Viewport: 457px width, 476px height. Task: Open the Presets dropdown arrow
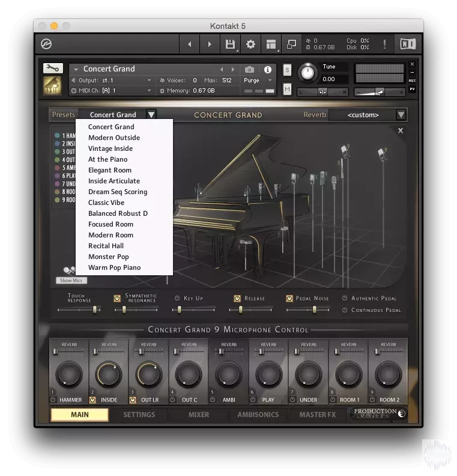point(151,115)
